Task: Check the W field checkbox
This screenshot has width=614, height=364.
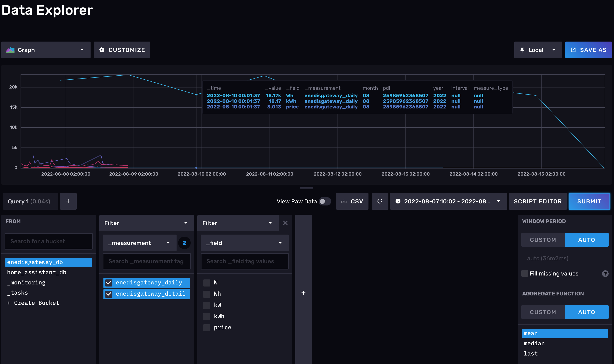Action: click(207, 283)
